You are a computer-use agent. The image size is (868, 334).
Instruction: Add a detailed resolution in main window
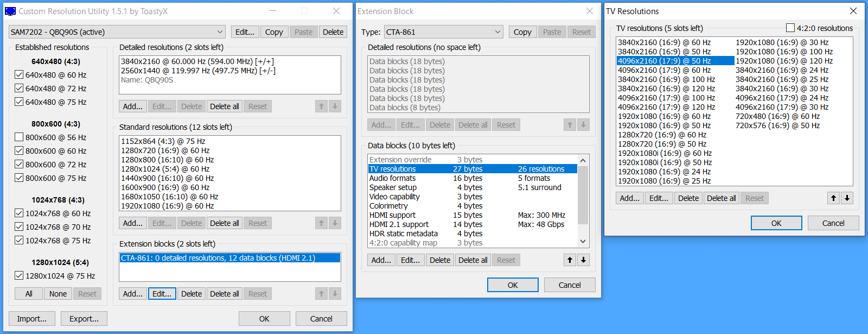pyautogui.click(x=133, y=106)
